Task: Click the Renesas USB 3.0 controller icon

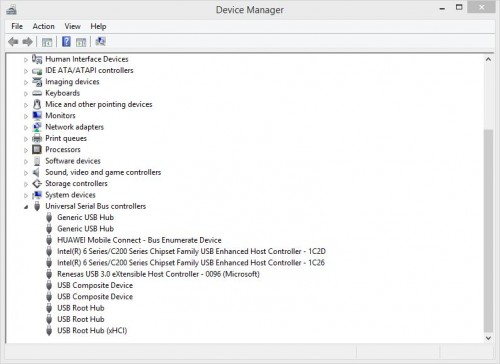Action: point(49,274)
